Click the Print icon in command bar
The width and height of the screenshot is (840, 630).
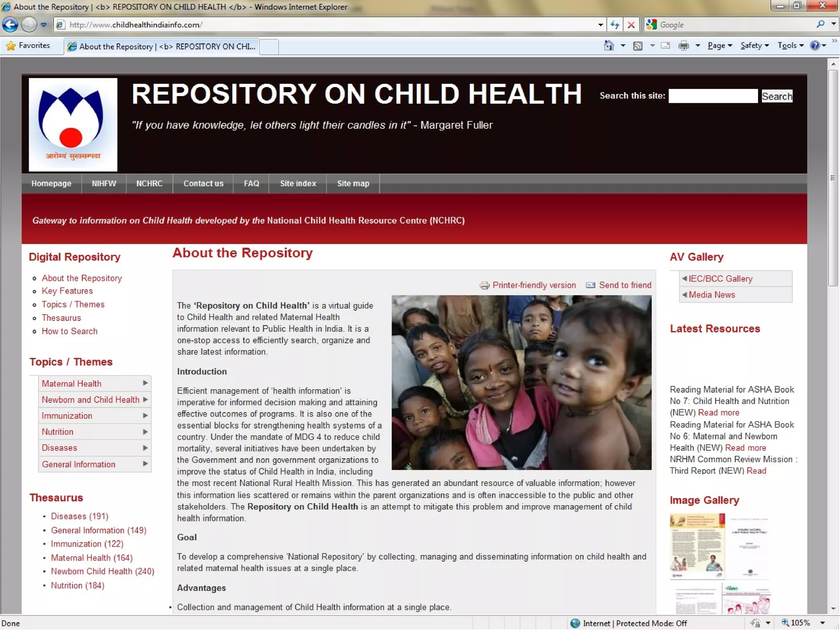pyautogui.click(x=683, y=46)
